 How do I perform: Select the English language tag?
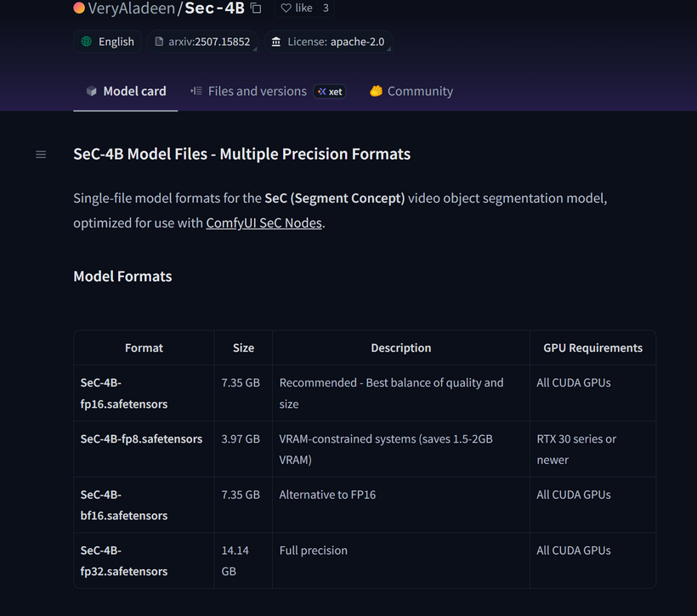point(116,42)
